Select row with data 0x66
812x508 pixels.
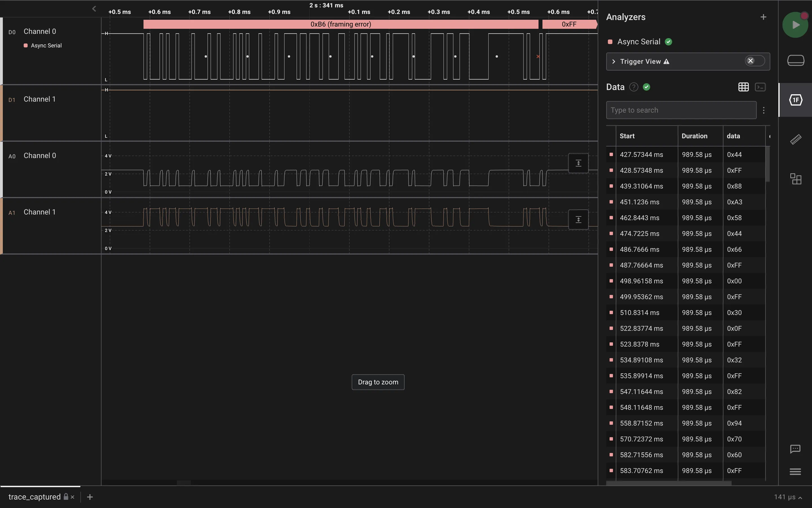[x=686, y=249]
